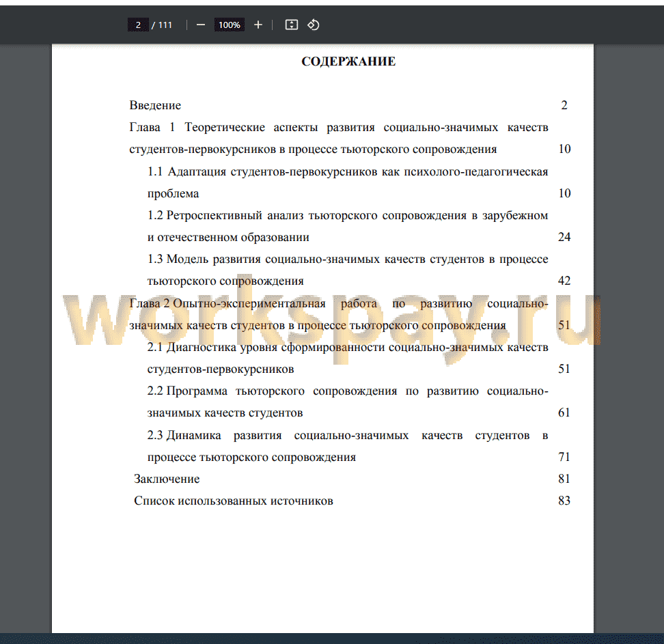Click entry 2.1 Диагностика уровня сформированности
Image resolution: width=664 pixels, height=644 pixels.
[348, 347]
